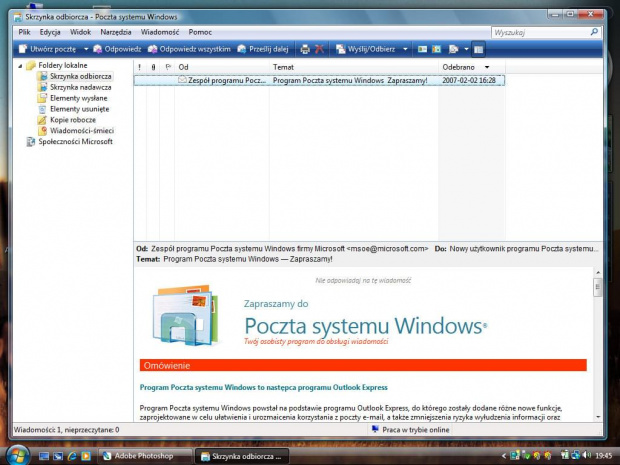Click in the 'Wyszukaj' search field
This screenshot has height=465, width=620.
(x=540, y=32)
